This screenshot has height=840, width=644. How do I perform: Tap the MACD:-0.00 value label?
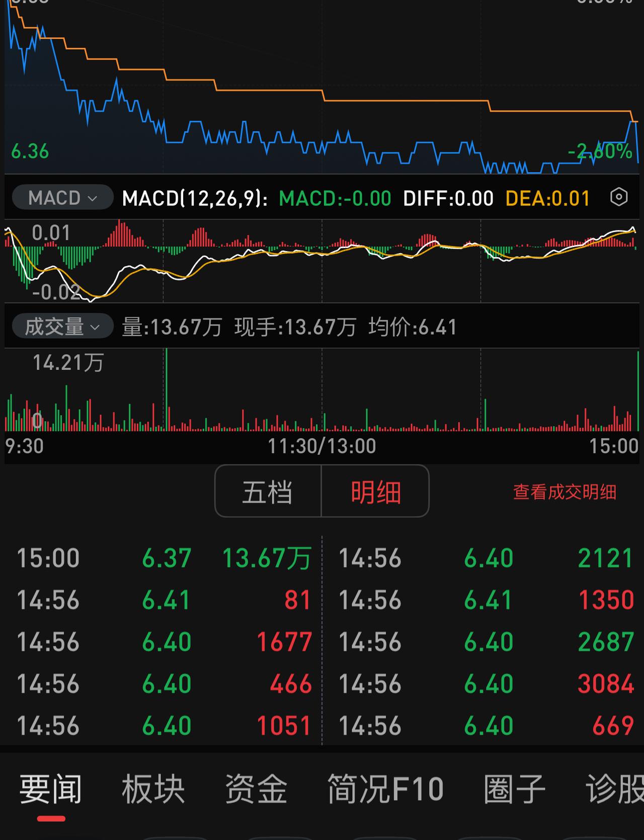335,198
